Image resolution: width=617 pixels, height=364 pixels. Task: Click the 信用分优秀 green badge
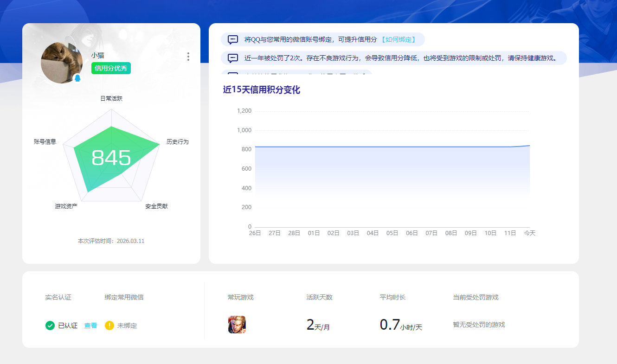tap(110, 68)
